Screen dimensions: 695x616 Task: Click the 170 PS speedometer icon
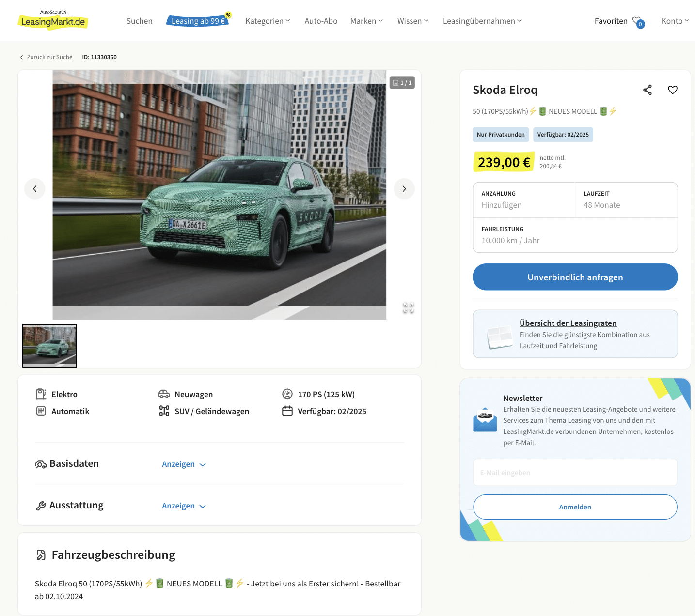pos(287,394)
